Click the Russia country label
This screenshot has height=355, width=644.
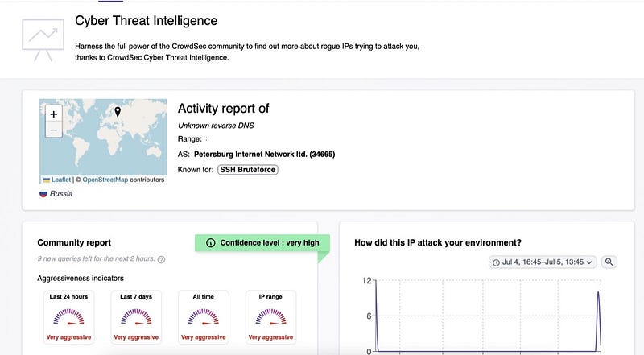pos(61,193)
